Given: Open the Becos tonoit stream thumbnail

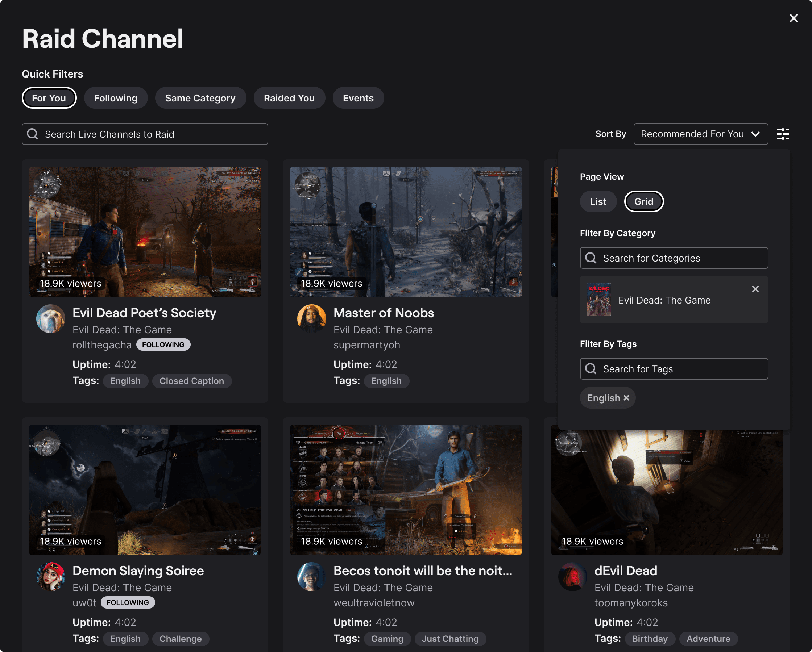Looking at the screenshot, I should tap(406, 489).
